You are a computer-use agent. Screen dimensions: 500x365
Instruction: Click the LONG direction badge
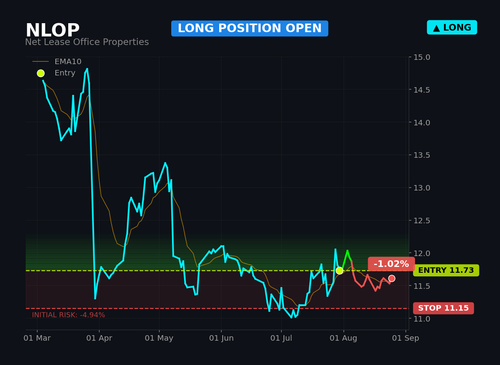tap(452, 28)
